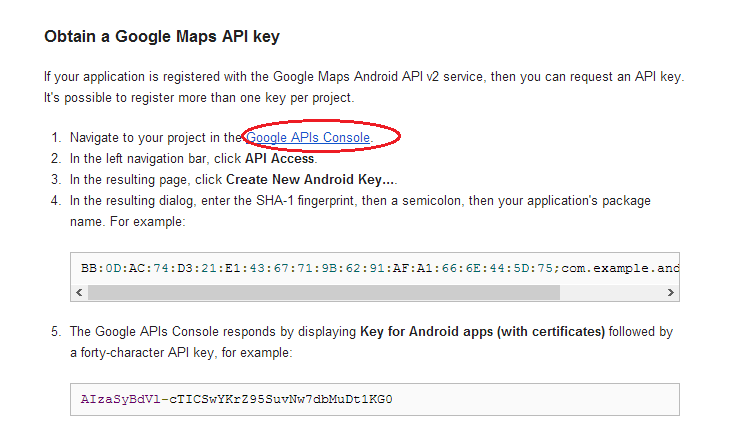The image size is (733, 434).
Task: Click the code box right scroll arrow
Action: (672, 292)
